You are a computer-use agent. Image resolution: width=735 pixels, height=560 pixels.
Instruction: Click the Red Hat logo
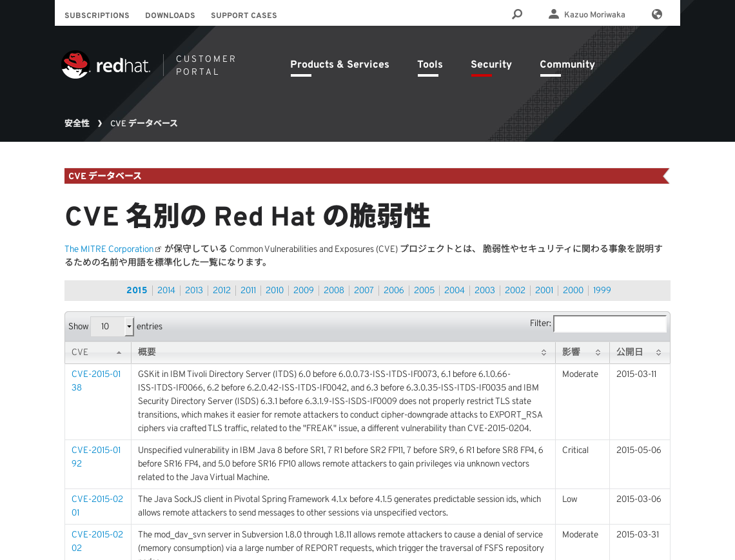(106, 64)
